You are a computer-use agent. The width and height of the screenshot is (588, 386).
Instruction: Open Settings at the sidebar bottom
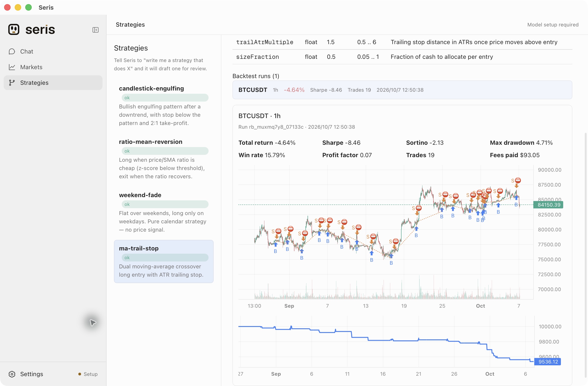click(x=32, y=374)
